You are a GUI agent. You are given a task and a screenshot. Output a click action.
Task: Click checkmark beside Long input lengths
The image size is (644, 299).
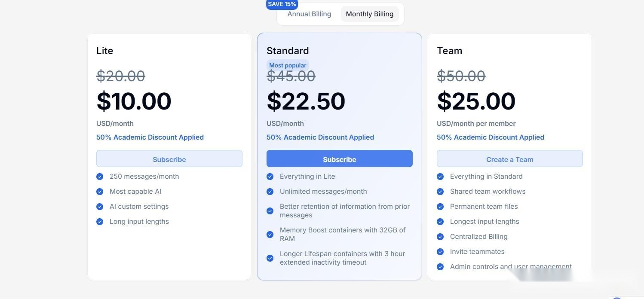point(100,222)
